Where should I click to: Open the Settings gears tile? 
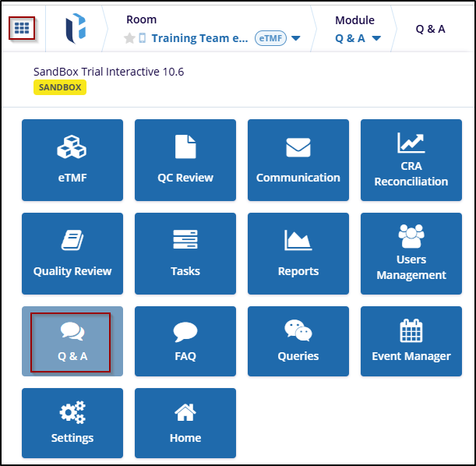72,423
